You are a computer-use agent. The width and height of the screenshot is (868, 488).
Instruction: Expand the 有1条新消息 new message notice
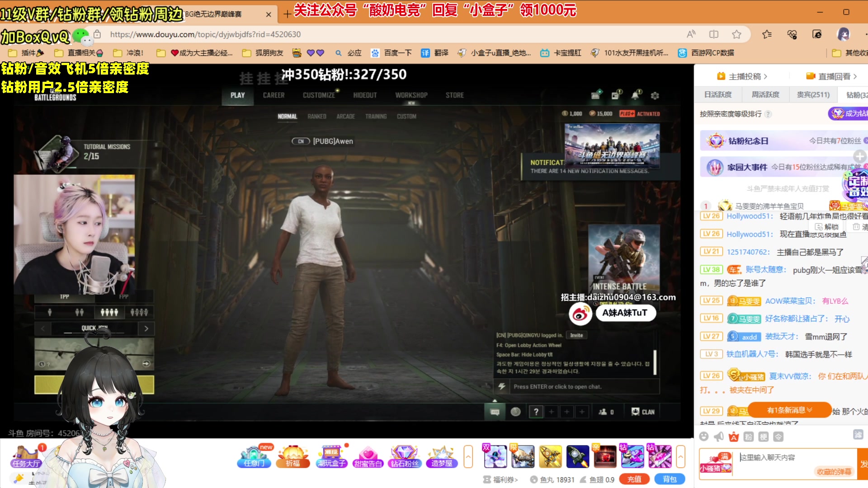[x=789, y=410]
